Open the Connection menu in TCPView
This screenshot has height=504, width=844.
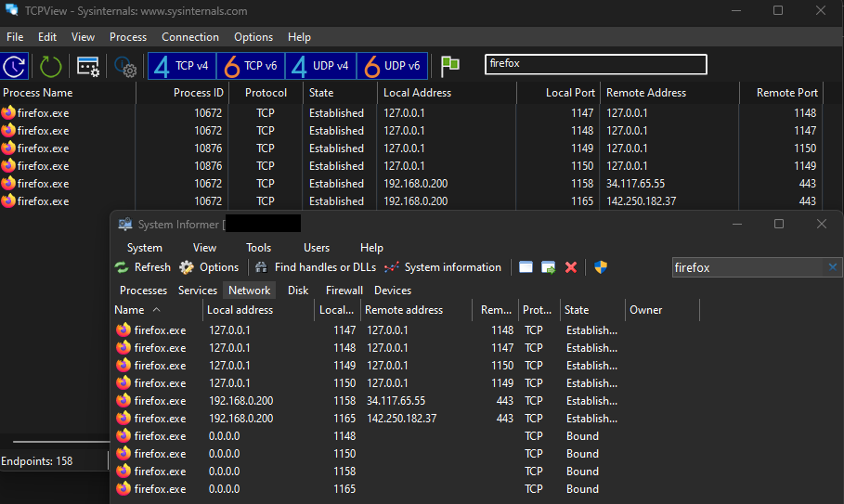pos(190,37)
